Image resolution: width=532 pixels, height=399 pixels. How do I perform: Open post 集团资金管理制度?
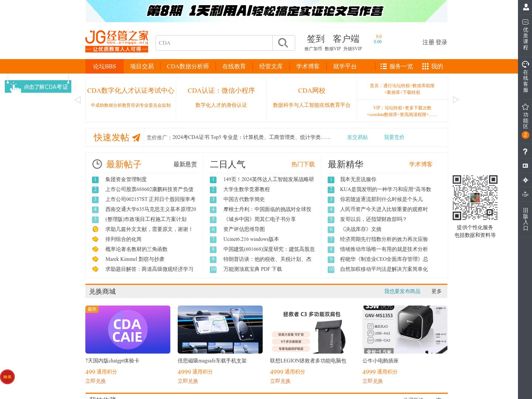click(x=126, y=180)
